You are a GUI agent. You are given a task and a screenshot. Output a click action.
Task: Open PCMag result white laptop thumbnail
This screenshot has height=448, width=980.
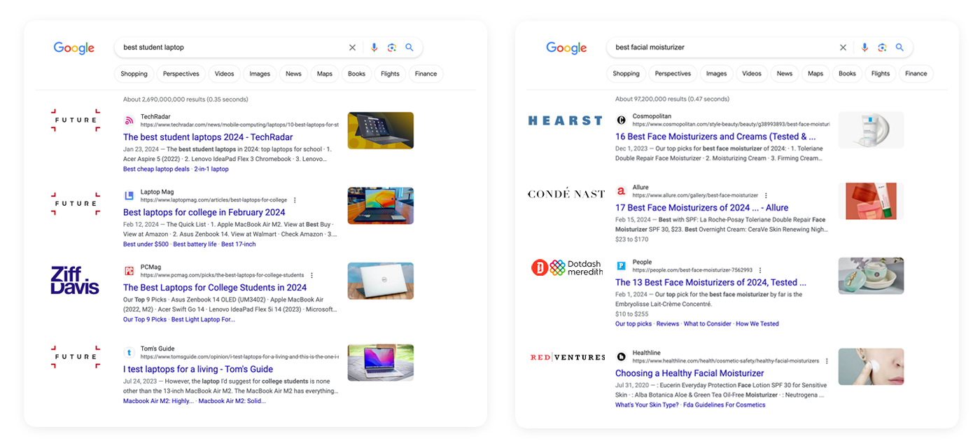381,281
